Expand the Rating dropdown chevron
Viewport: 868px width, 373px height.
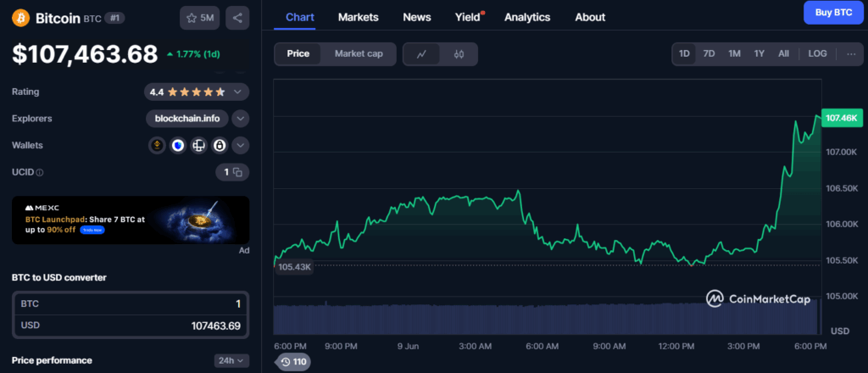click(239, 92)
